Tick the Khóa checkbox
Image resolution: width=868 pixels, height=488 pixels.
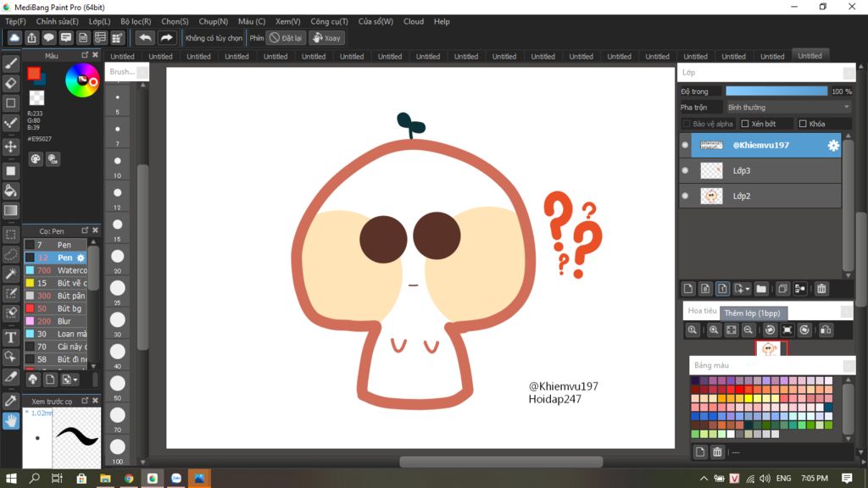[x=803, y=124]
